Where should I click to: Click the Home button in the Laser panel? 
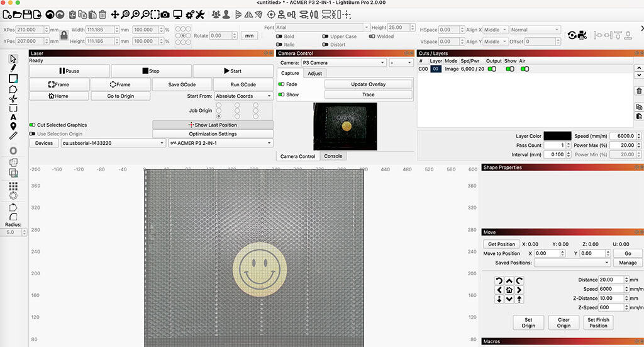click(58, 96)
